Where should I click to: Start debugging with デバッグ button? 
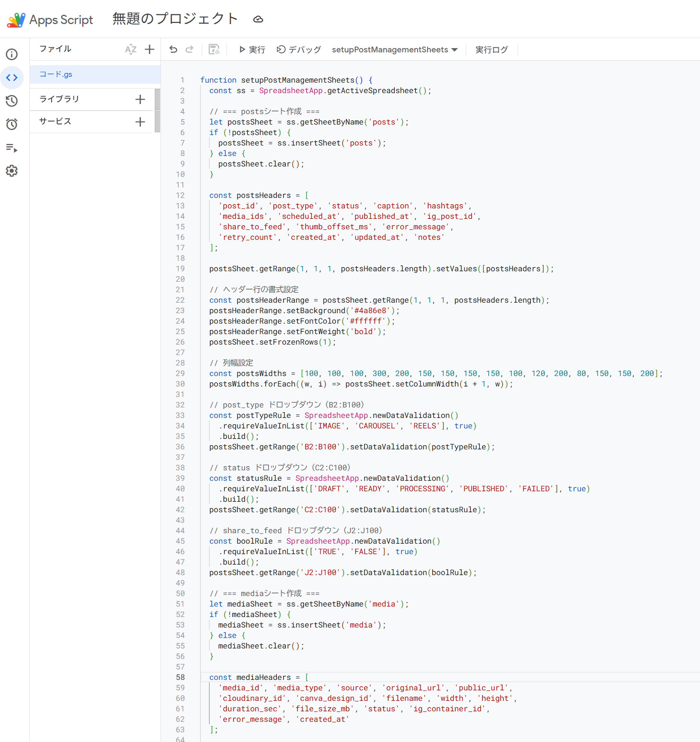pyautogui.click(x=299, y=50)
